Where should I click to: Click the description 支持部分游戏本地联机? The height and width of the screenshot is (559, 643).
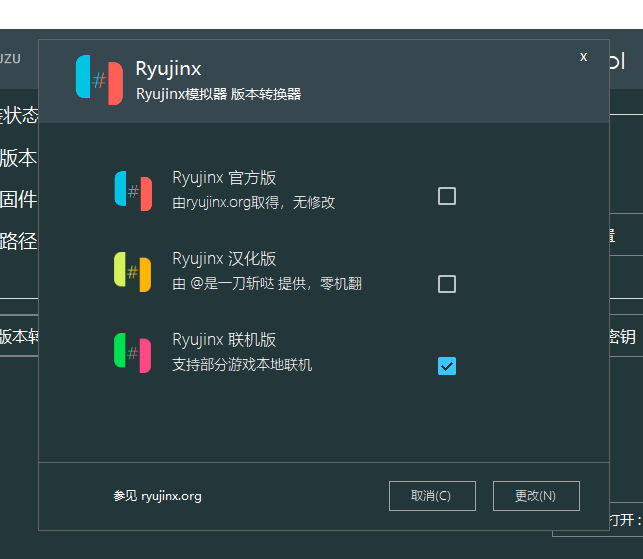pos(242,364)
